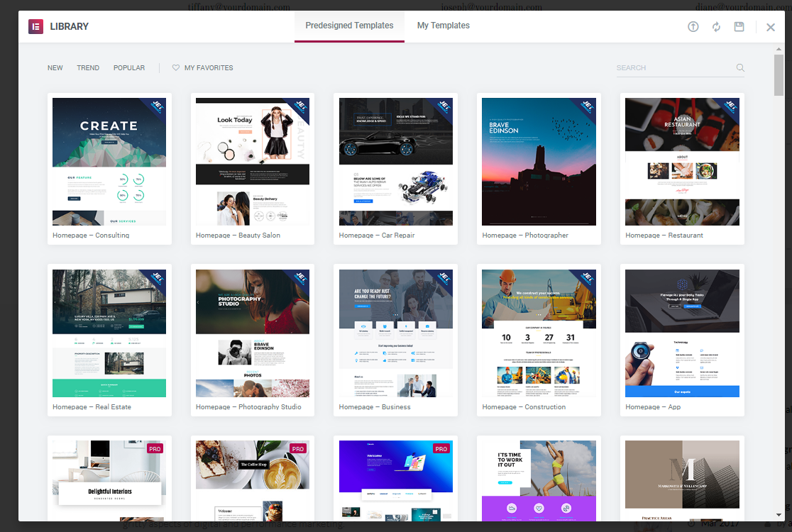Click PRO badge on Delightful Interiors template

click(x=155, y=449)
